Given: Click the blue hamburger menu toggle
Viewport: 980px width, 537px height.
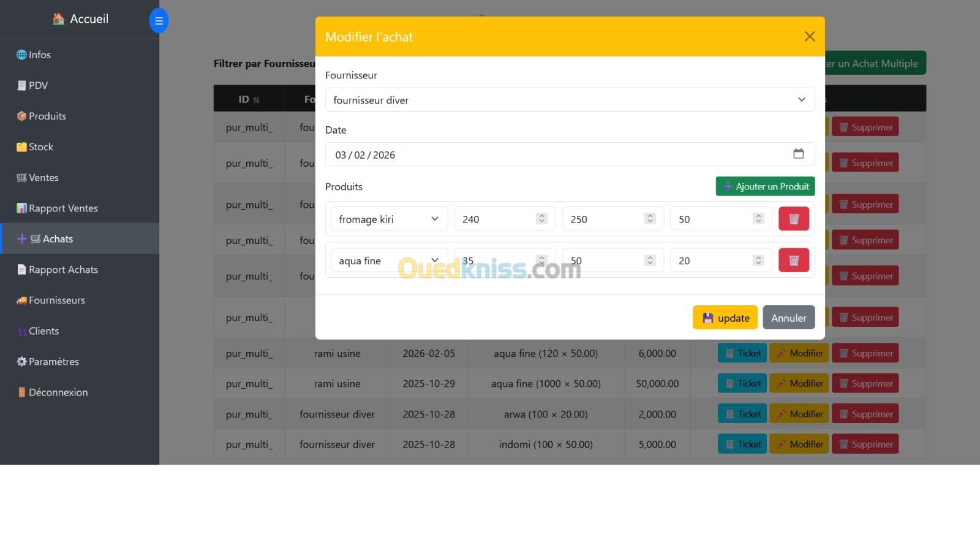Looking at the screenshot, I should [159, 21].
